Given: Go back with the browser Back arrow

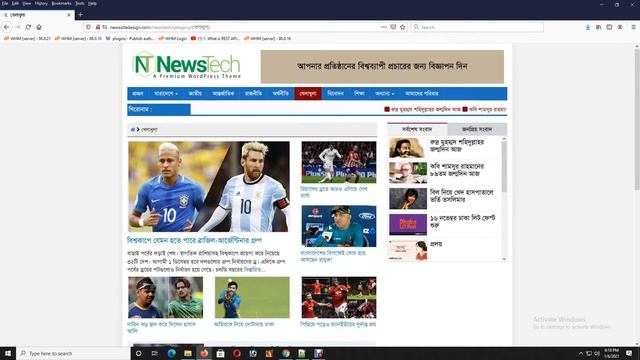Looking at the screenshot, I should (7, 27).
